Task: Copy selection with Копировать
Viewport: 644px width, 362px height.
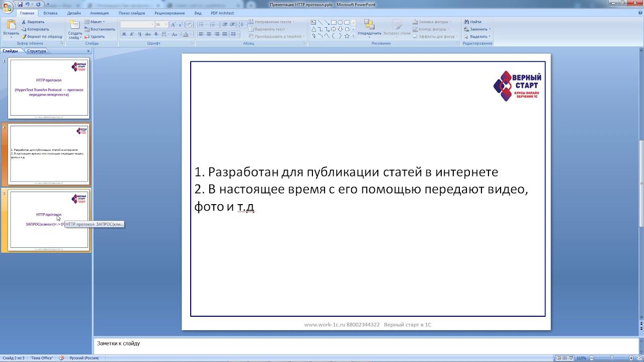Action: (x=35, y=29)
